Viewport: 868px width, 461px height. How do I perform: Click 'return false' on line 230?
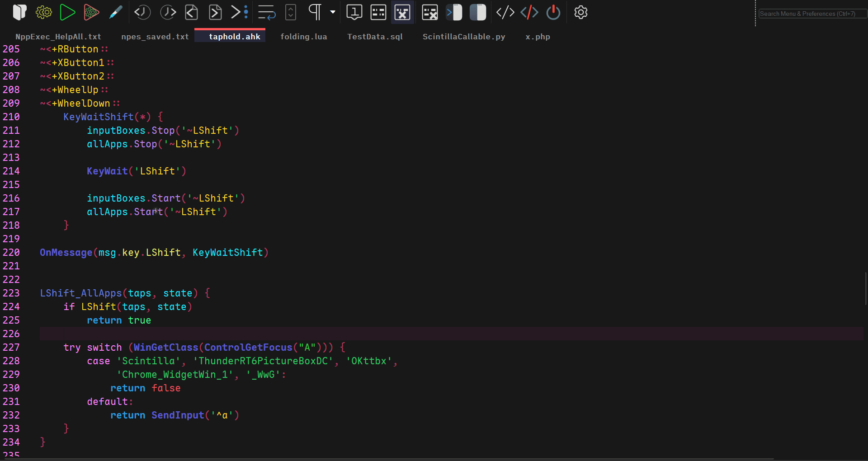point(146,388)
